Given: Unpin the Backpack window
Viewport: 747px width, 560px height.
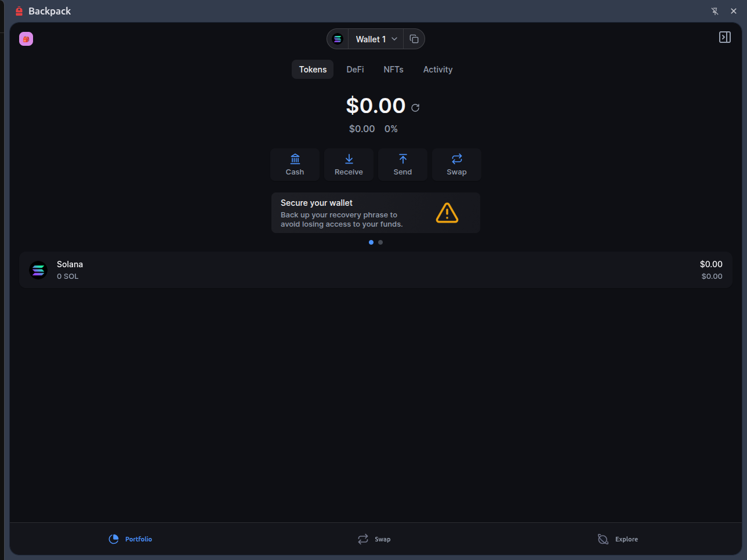Looking at the screenshot, I should tap(715, 11).
